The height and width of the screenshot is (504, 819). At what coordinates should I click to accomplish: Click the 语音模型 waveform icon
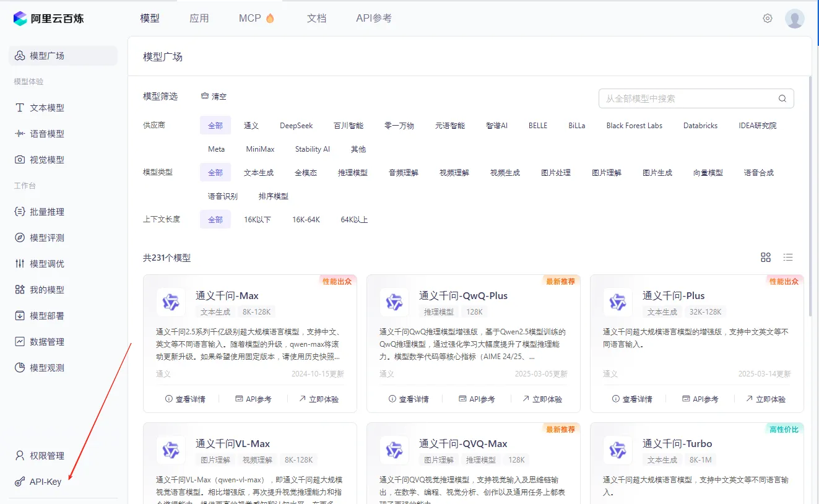(20, 134)
